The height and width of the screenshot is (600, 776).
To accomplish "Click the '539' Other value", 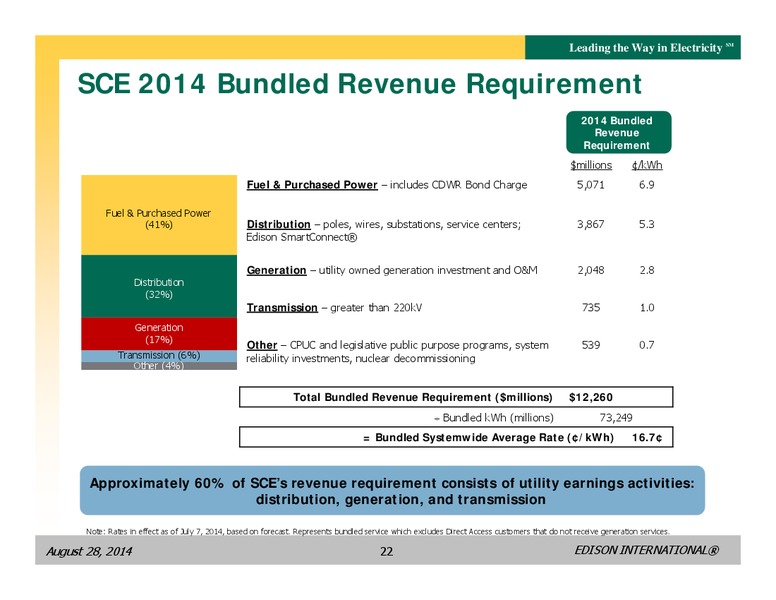I will (x=591, y=345).
